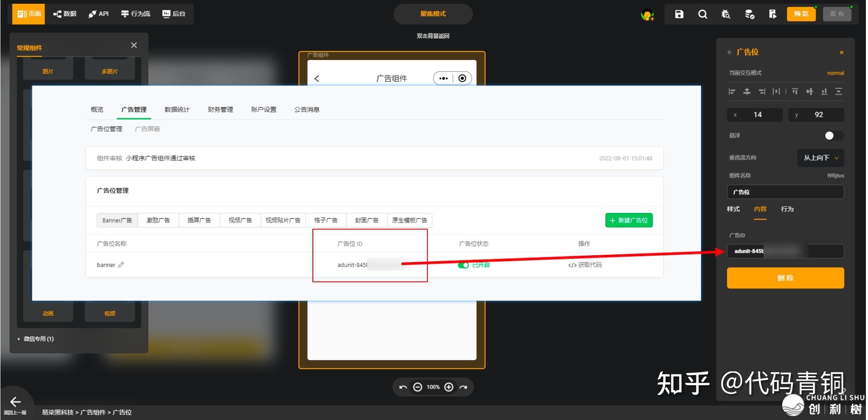Click the 返回上一层 back arrow
Image resolution: width=868 pixels, height=420 pixels.
[x=16, y=402]
